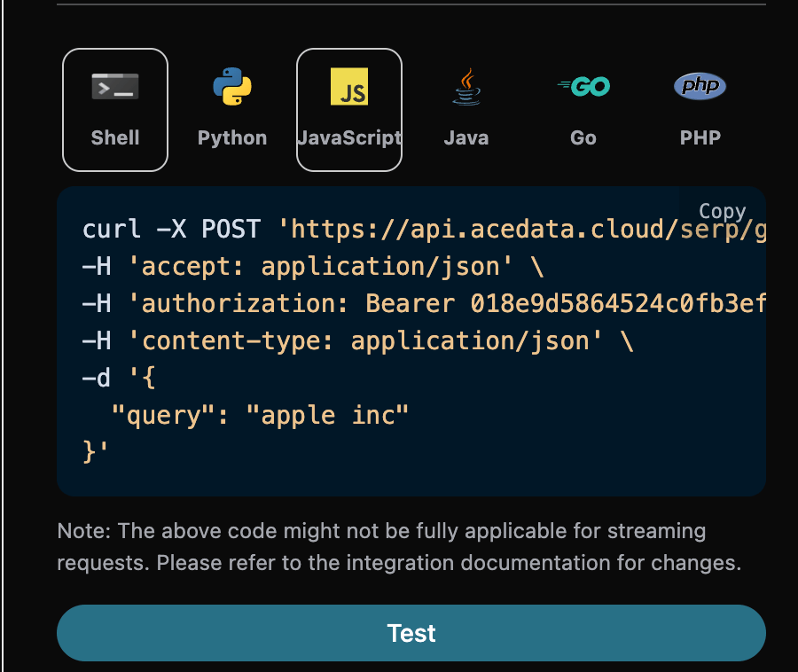Click the PHP oval logo
Screen dimensions: 798x672
coord(700,87)
